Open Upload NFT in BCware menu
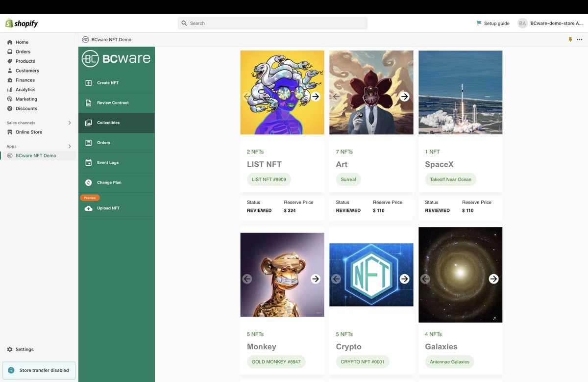The width and height of the screenshot is (588, 382). [117, 208]
